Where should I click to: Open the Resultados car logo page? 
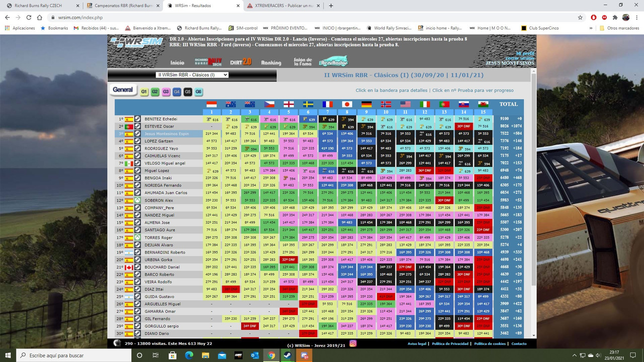333,62
